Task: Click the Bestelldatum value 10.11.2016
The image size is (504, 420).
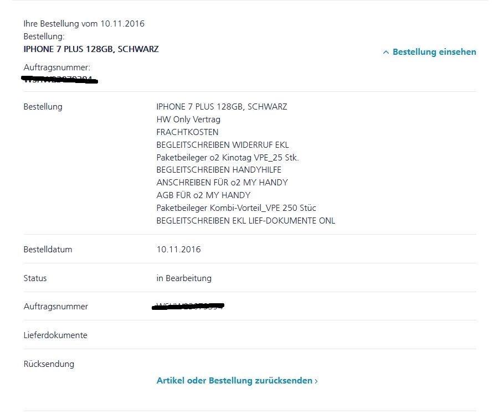Action: 178,250
